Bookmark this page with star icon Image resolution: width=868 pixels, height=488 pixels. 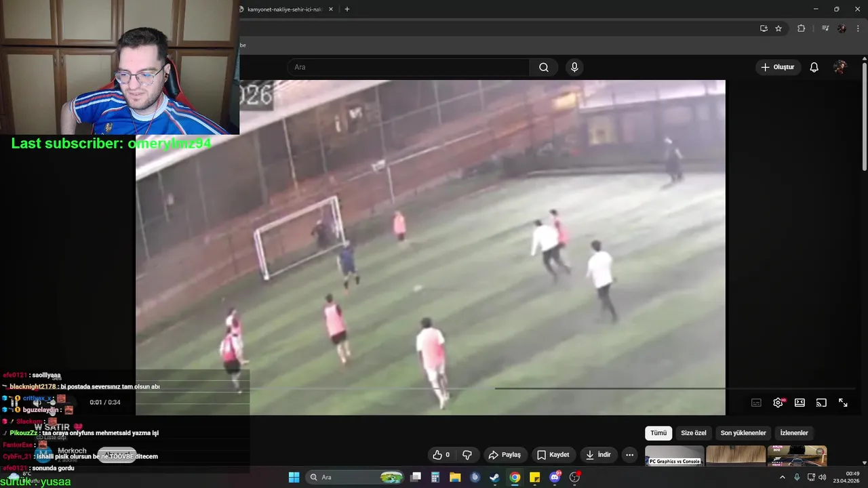coord(778,28)
